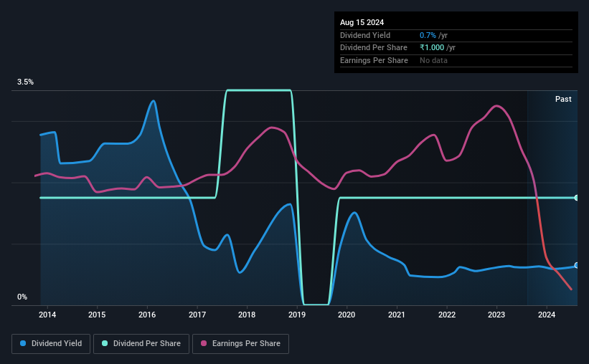Viewport: 589px width, 364px height.
Task: Click the teal Dividend Per Share legend dot
Action: pyautogui.click(x=105, y=343)
